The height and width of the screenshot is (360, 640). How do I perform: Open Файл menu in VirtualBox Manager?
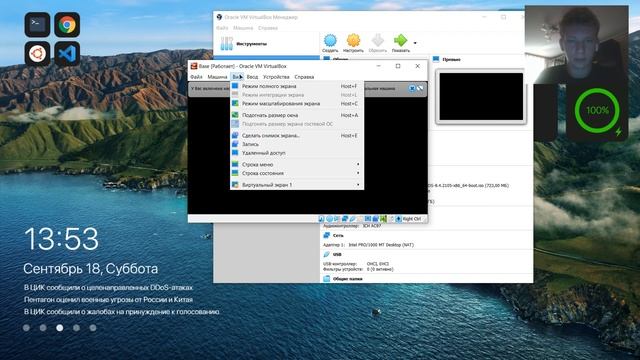(x=222, y=28)
